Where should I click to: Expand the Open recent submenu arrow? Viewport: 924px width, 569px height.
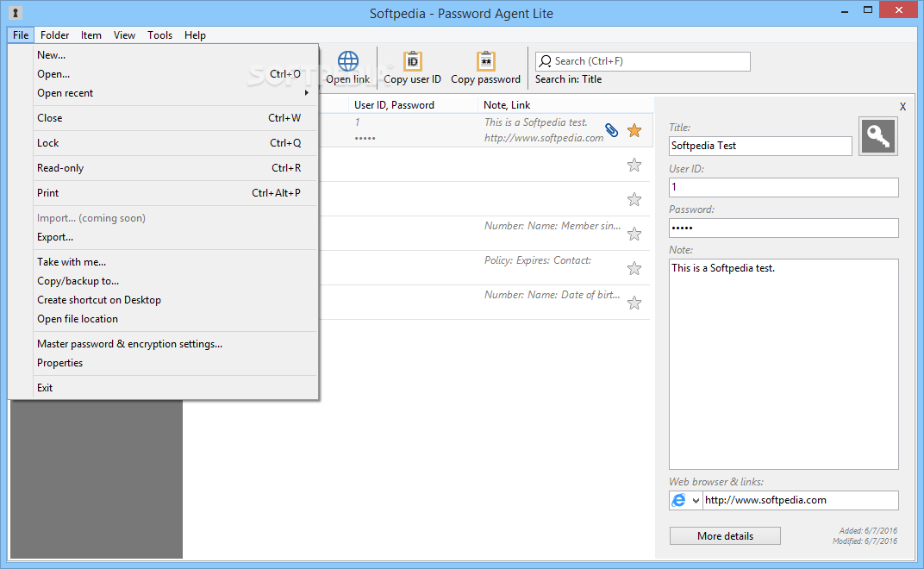(x=307, y=92)
